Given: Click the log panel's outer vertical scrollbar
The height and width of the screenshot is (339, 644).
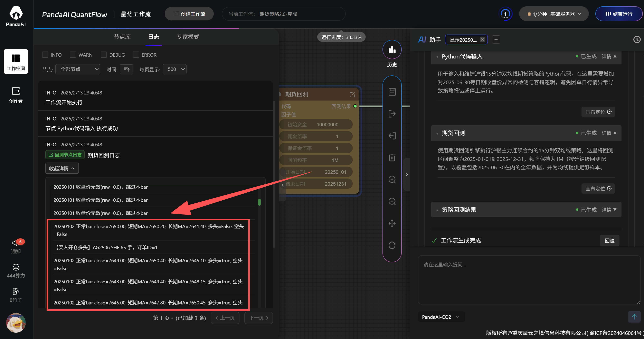Looking at the screenshot, I should point(274,174).
